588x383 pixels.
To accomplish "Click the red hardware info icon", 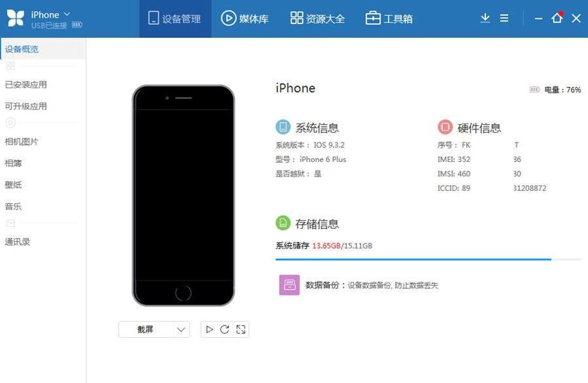I will 445,127.
